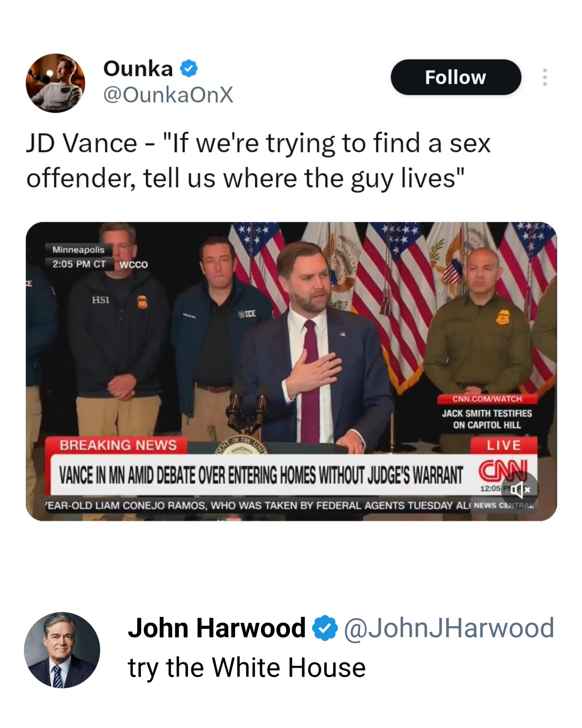Screen dimensions: 582x728
Task: Click the Minneapolis time overlay
Action: pyautogui.click(x=79, y=257)
